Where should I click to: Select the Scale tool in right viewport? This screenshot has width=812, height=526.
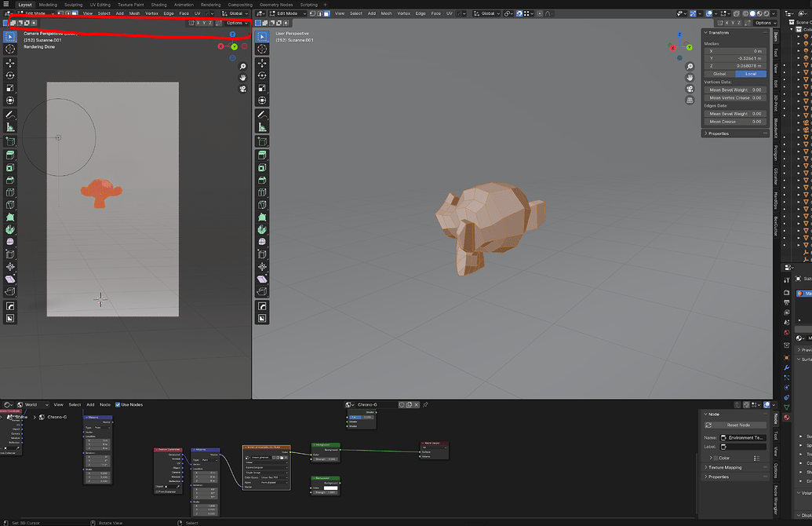(x=262, y=88)
